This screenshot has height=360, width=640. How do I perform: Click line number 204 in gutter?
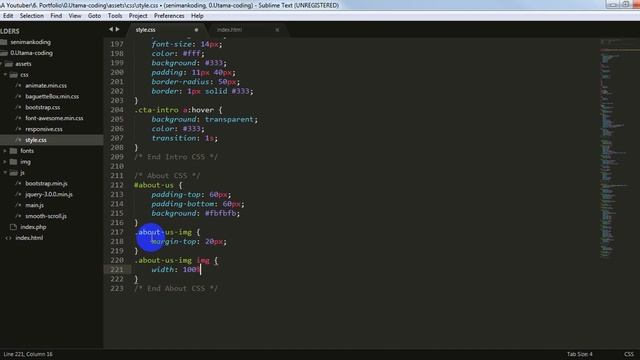(x=117, y=110)
